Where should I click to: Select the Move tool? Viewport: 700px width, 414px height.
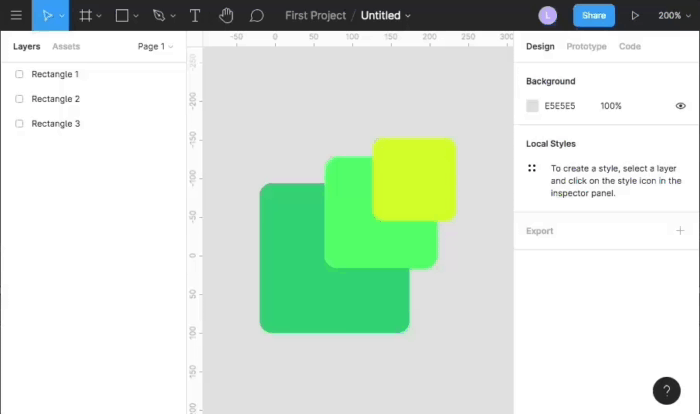(x=46, y=15)
